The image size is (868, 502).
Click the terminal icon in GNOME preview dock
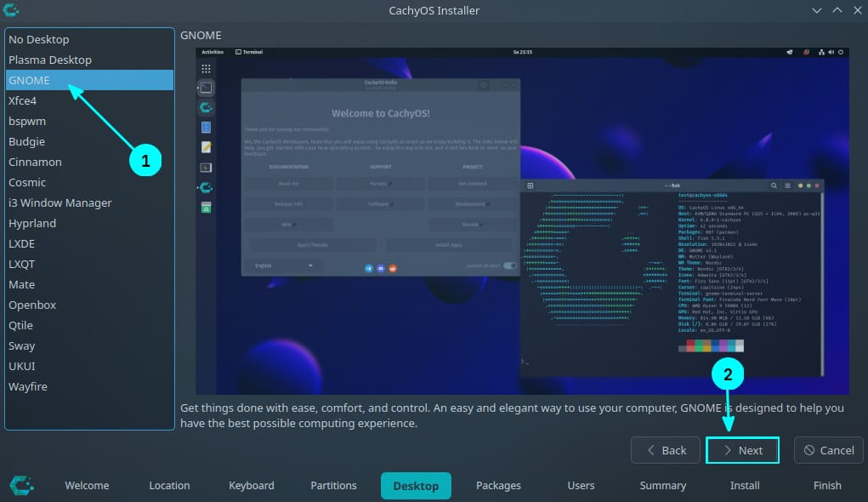(206, 88)
